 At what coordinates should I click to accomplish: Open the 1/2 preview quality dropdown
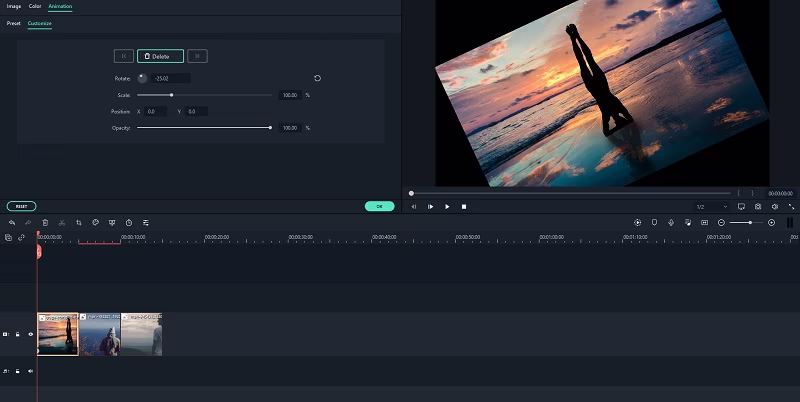pos(712,207)
